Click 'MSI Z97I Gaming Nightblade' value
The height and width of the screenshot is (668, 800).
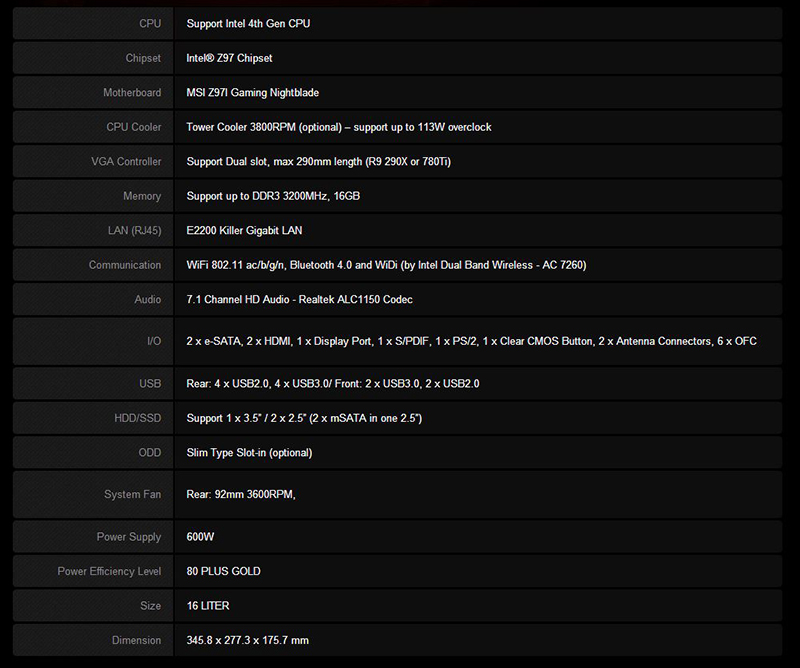click(253, 92)
